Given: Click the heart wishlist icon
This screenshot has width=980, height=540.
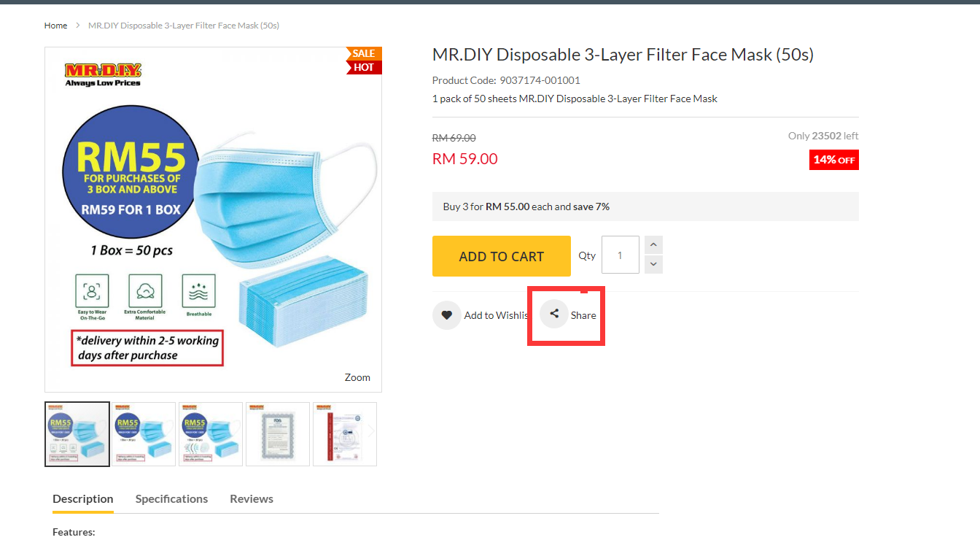Looking at the screenshot, I should pyautogui.click(x=446, y=315).
